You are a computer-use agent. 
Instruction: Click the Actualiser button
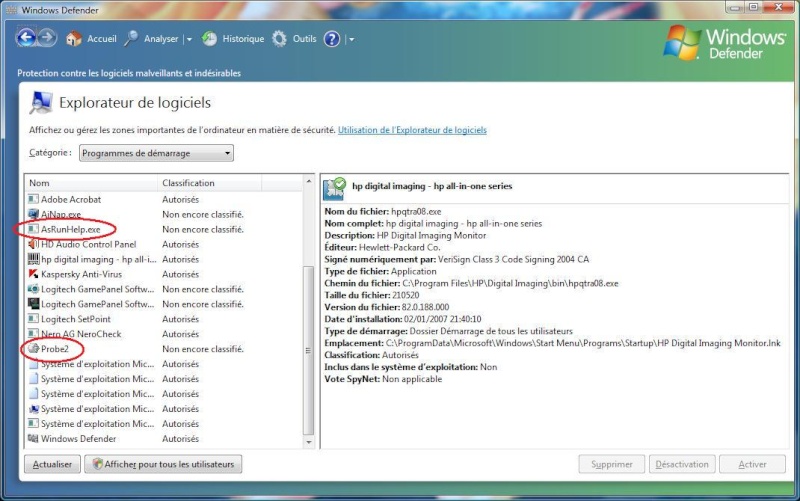click(x=52, y=464)
